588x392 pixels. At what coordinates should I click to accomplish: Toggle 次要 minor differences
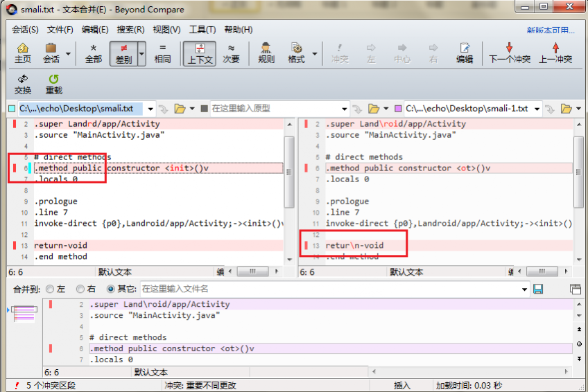231,53
